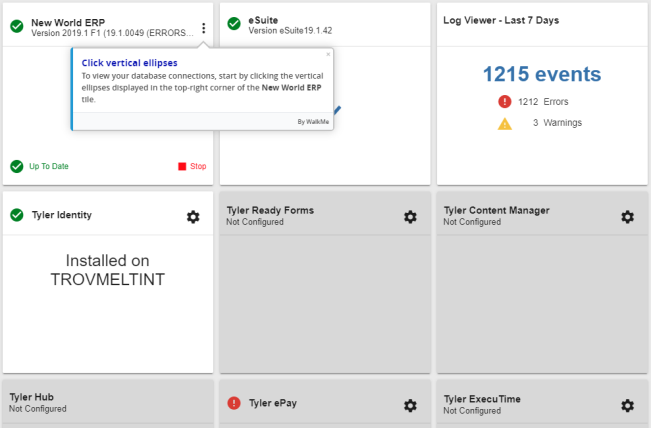Image resolution: width=651 pixels, height=428 pixels.
Task: Click the red Stop square icon
Action: click(x=182, y=166)
